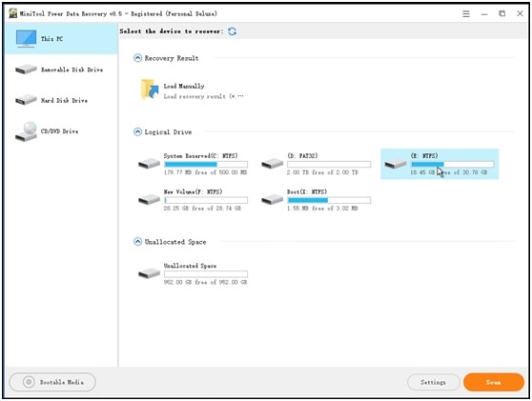
Task: Click New Volume (F: NTFS) usage bar
Action: point(206,200)
